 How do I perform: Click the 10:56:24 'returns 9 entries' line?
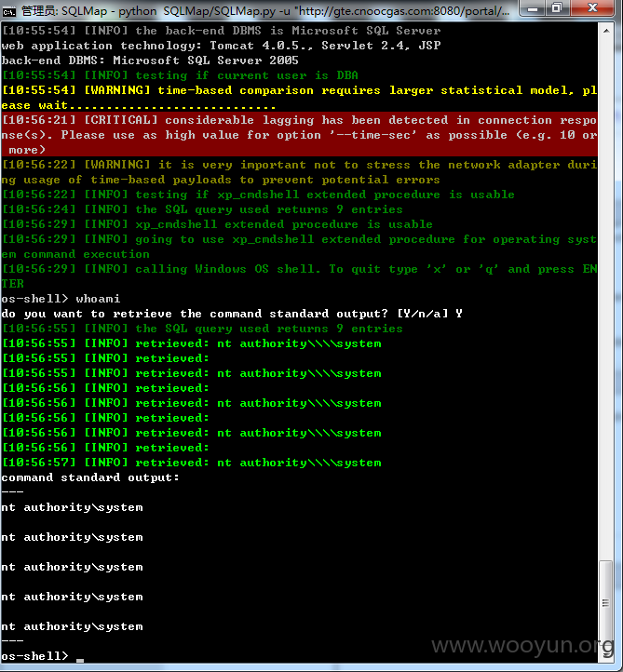[x=202, y=209]
